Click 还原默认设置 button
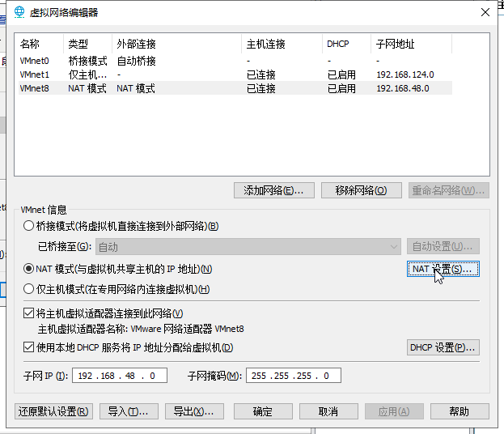This screenshot has height=434, width=504. pyautogui.click(x=53, y=411)
